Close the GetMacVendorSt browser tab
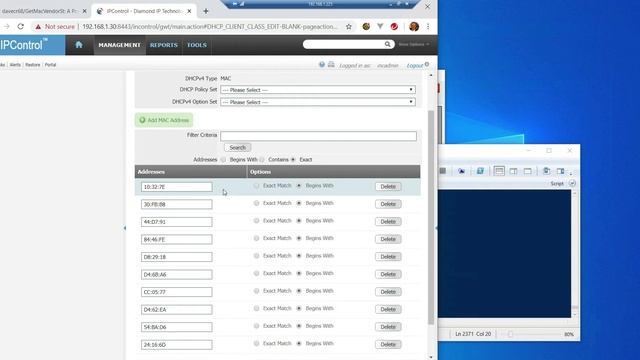The width and height of the screenshot is (640, 360). [x=84, y=11]
